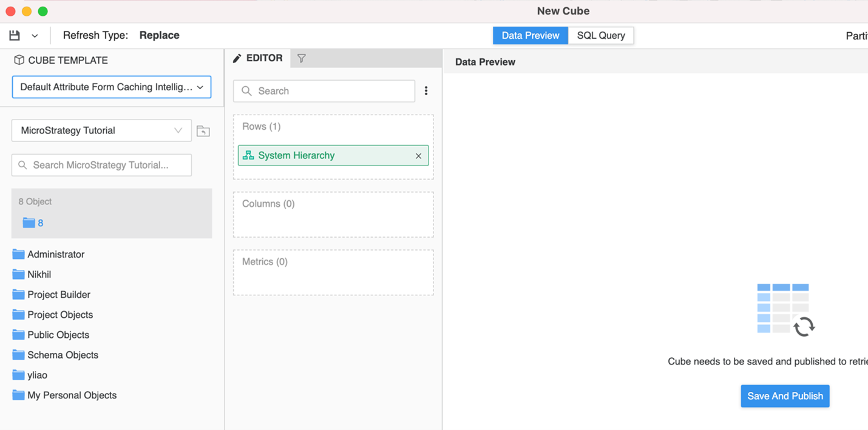Focus the editor Search box
Viewport: 868px width, 430px height.
click(324, 91)
